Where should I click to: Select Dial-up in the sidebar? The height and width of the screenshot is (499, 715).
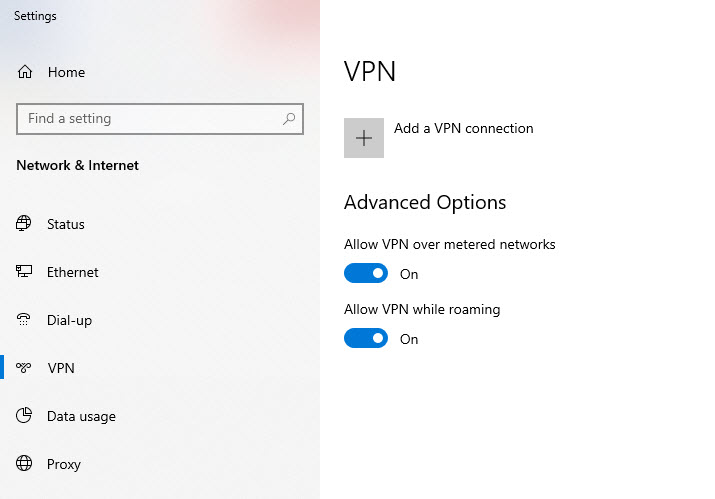[69, 320]
